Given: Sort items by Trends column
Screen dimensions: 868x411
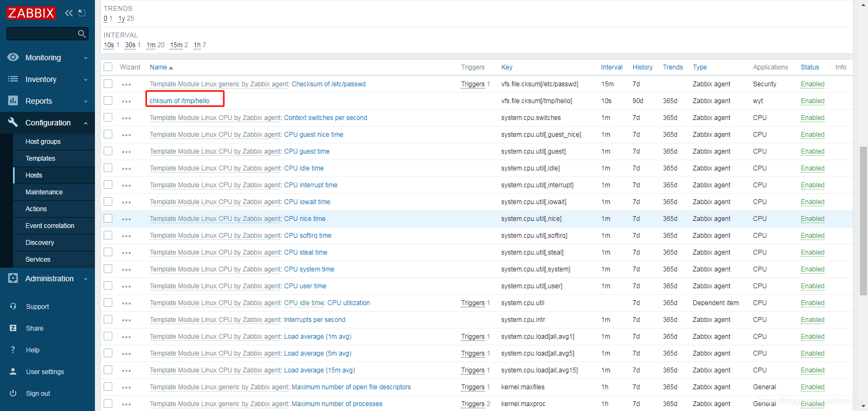Looking at the screenshot, I should click(x=673, y=67).
